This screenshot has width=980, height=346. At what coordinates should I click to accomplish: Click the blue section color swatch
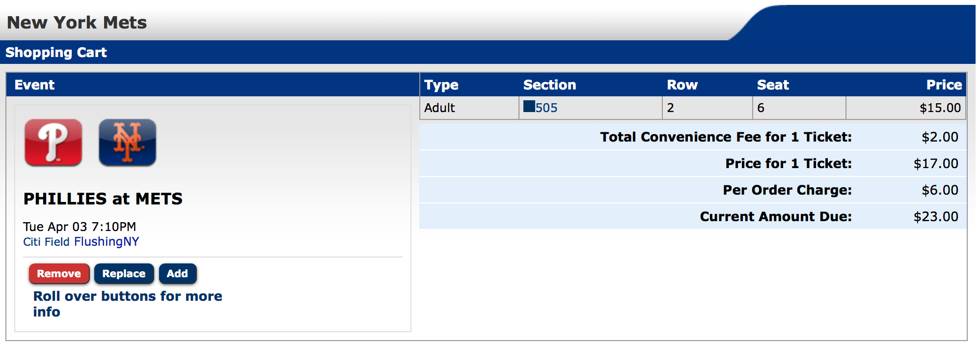(x=529, y=107)
